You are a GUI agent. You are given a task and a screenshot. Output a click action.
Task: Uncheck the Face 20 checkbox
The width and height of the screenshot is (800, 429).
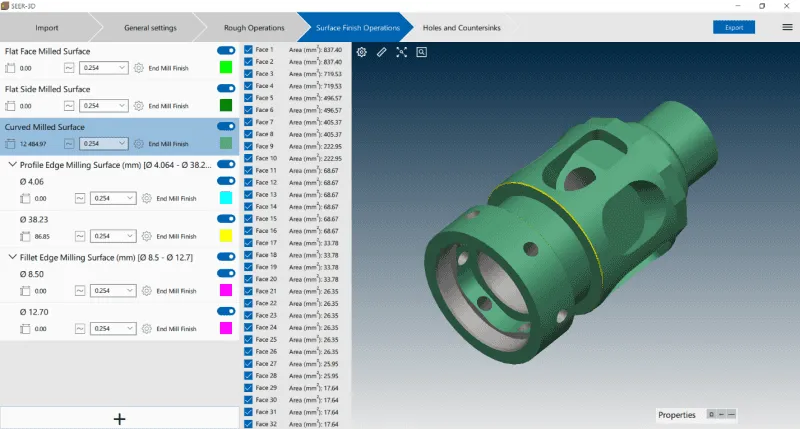click(x=248, y=279)
